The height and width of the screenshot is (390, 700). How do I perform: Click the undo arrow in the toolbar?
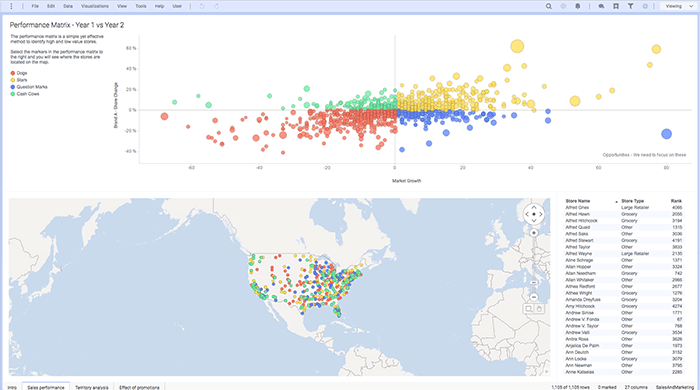tap(202, 6)
